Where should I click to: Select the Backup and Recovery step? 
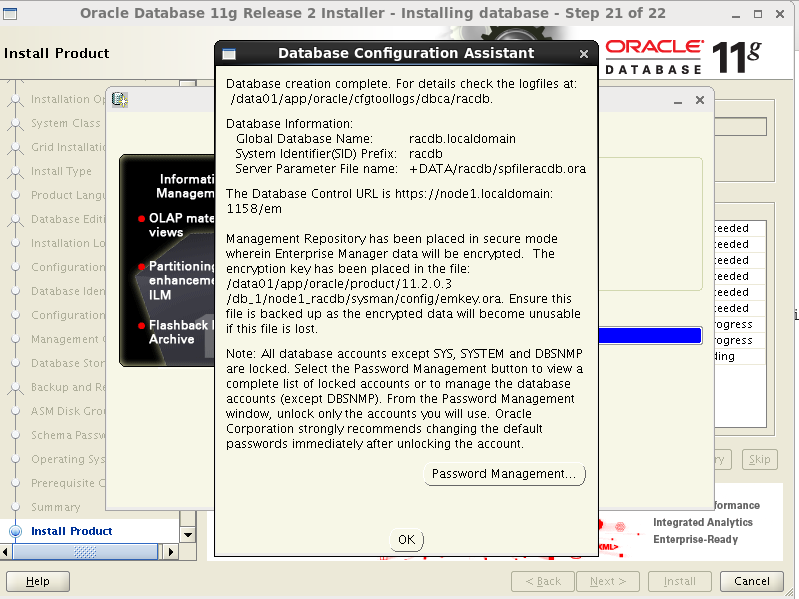68,387
